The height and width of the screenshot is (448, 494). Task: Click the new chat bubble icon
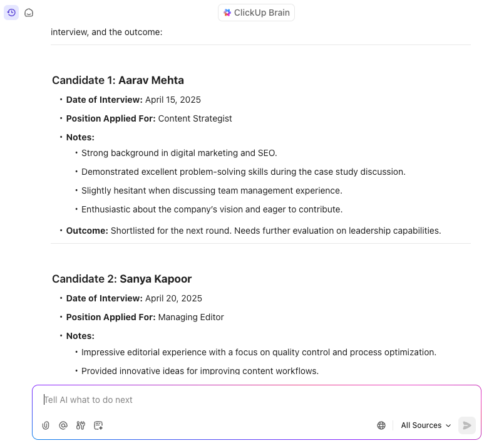29,13
